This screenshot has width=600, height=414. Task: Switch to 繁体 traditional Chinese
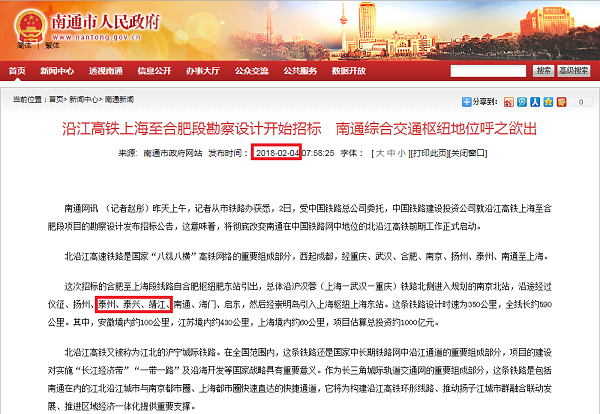pyautogui.click(x=52, y=46)
